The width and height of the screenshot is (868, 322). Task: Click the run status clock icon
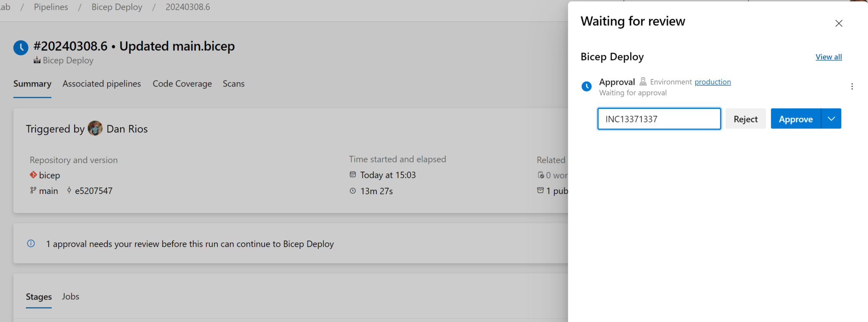click(x=21, y=48)
